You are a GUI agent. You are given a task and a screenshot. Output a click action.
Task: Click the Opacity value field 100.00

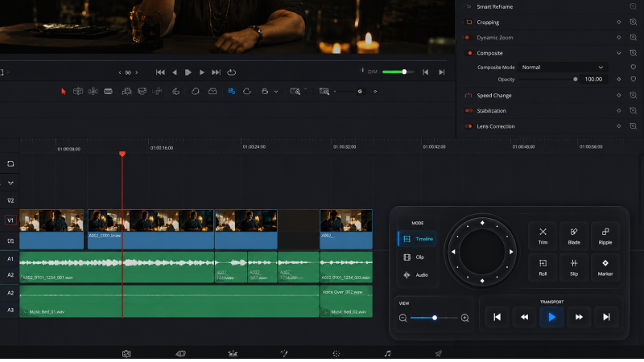[x=593, y=79]
